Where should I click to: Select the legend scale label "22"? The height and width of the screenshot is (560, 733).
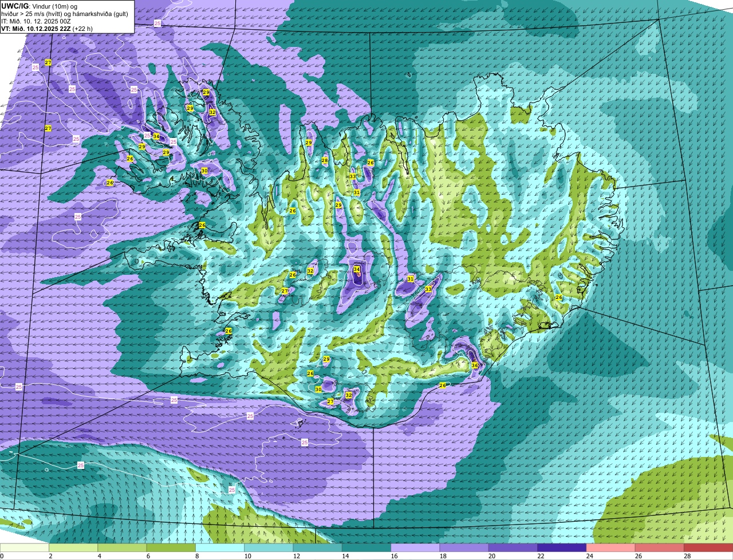[541, 556]
